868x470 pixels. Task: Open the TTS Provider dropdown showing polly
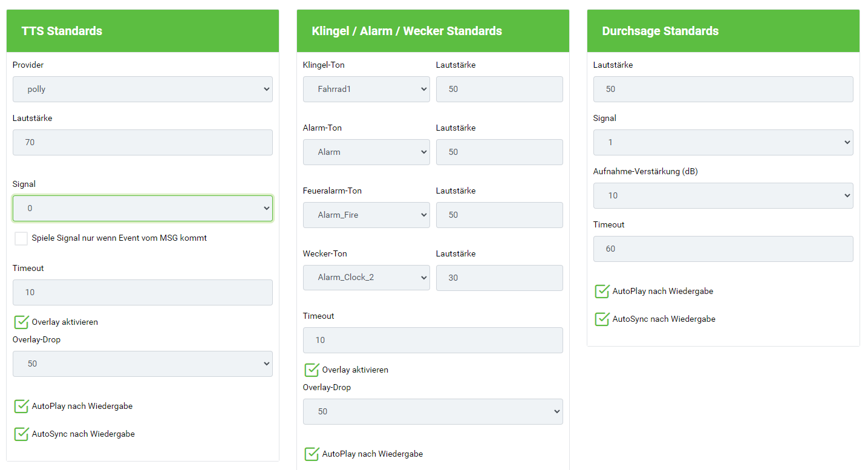tap(142, 89)
